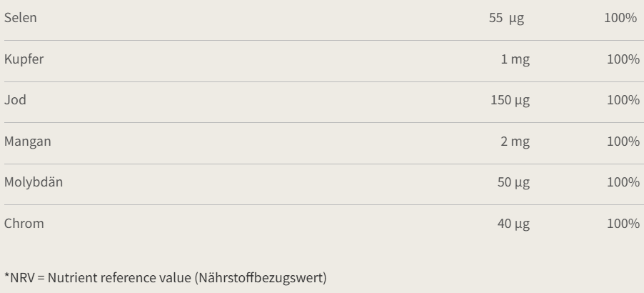Click the Kupfer 100% percentage
The width and height of the screenshot is (644, 293).
[x=623, y=59]
